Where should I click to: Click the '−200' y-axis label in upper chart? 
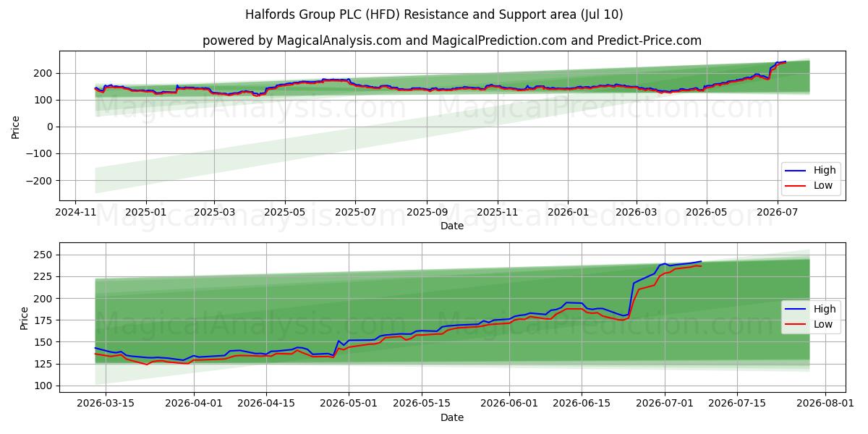[x=41, y=180]
